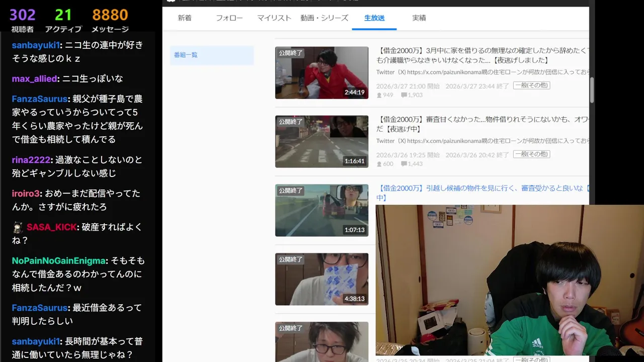
Task: Click viewer count icon showing 949
Action: pos(379,95)
